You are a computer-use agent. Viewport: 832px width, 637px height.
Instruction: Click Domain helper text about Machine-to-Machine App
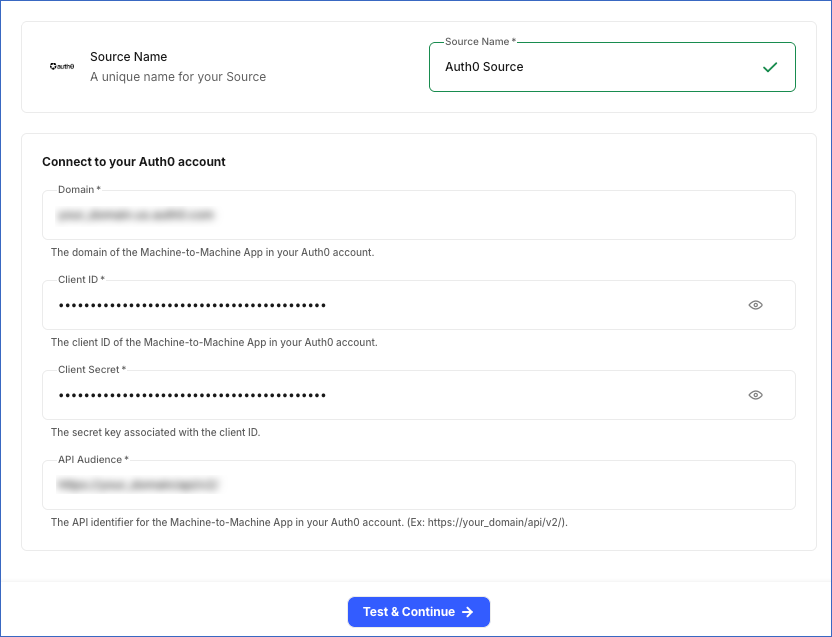(212, 252)
